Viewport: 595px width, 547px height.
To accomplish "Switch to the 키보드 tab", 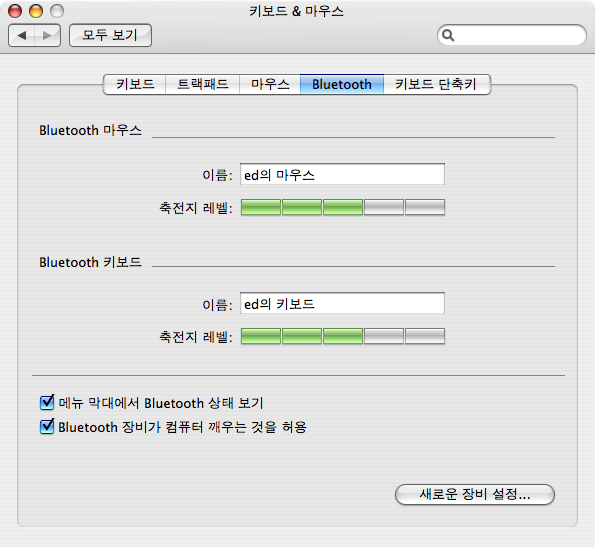I will [135, 84].
